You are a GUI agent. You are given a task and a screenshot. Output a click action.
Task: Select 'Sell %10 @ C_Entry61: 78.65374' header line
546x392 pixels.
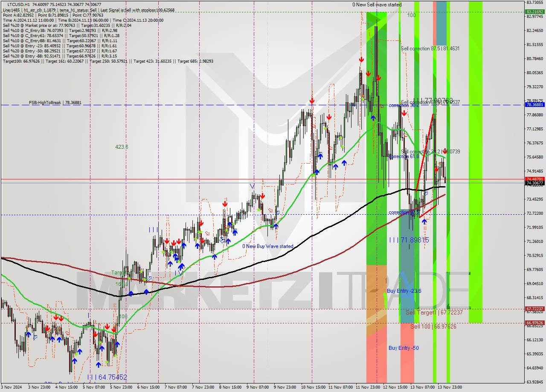[x=61, y=36]
